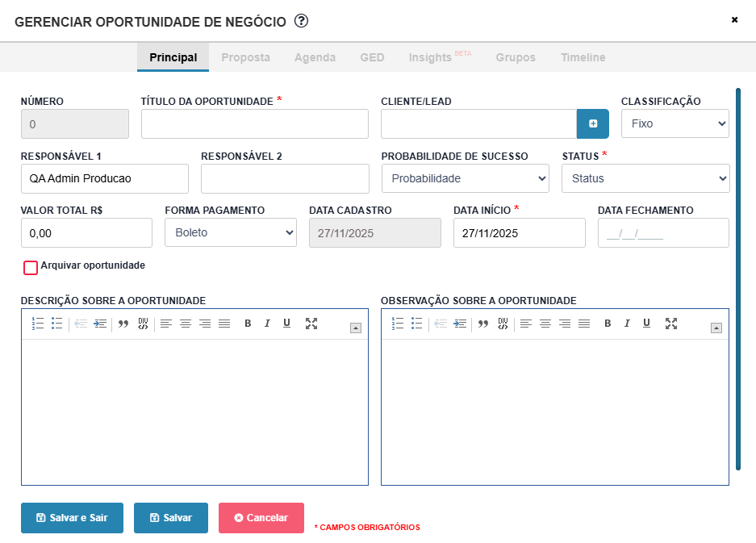Switch to the Proposta tab

pyautogui.click(x=245, y=57)
